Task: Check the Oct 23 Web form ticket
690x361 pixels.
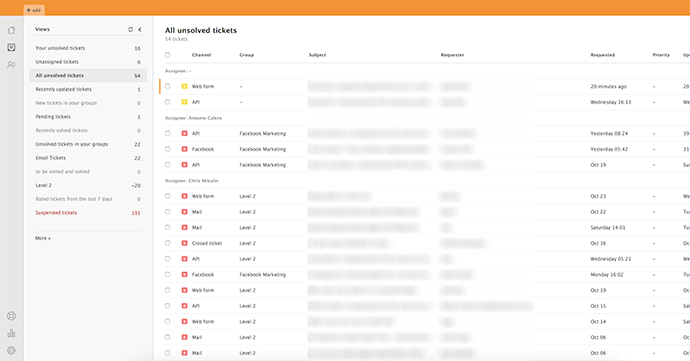Action: [167, 196]
